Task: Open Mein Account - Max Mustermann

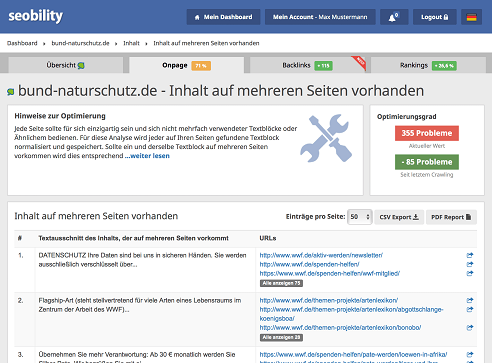Action: (x=320, y=17)
